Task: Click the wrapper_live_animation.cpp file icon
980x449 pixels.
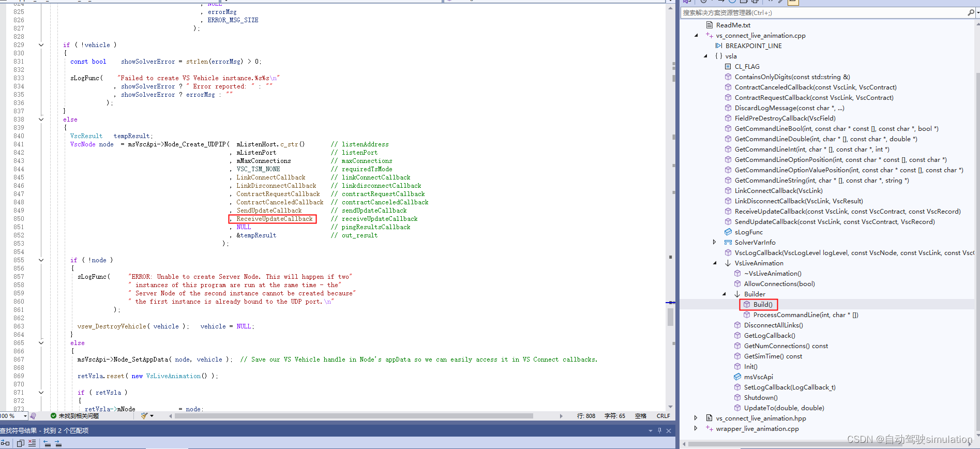Action: click(710, 428)
